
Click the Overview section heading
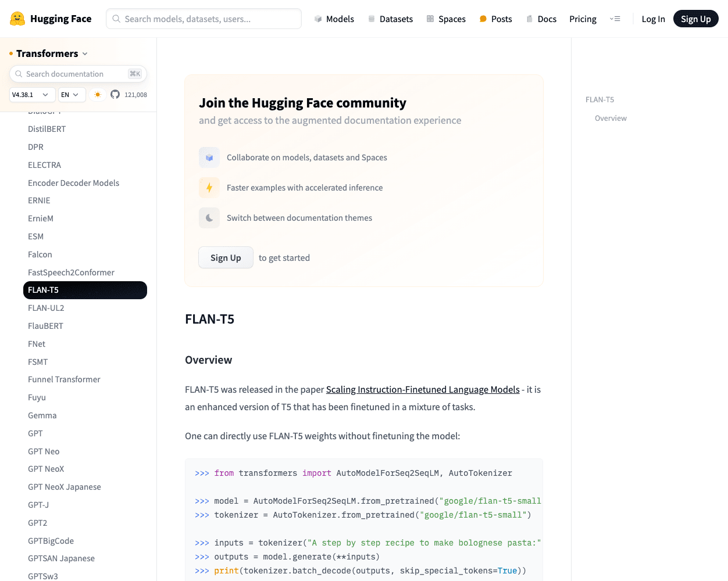point(208,360)
